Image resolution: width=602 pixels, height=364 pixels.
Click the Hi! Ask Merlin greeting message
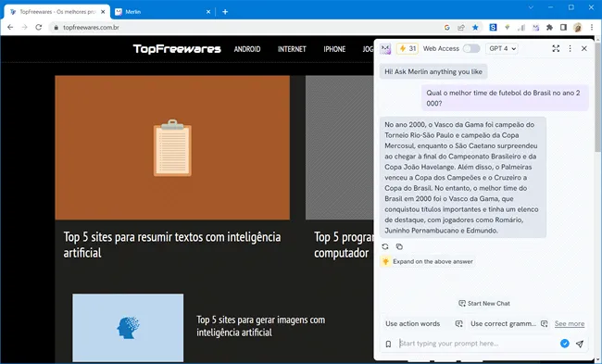(433, 71)
